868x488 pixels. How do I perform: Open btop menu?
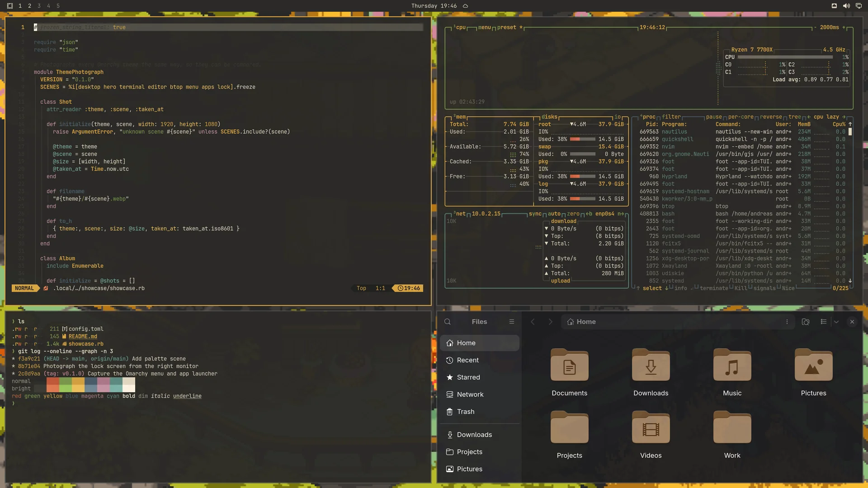click(x=484, y=28)
